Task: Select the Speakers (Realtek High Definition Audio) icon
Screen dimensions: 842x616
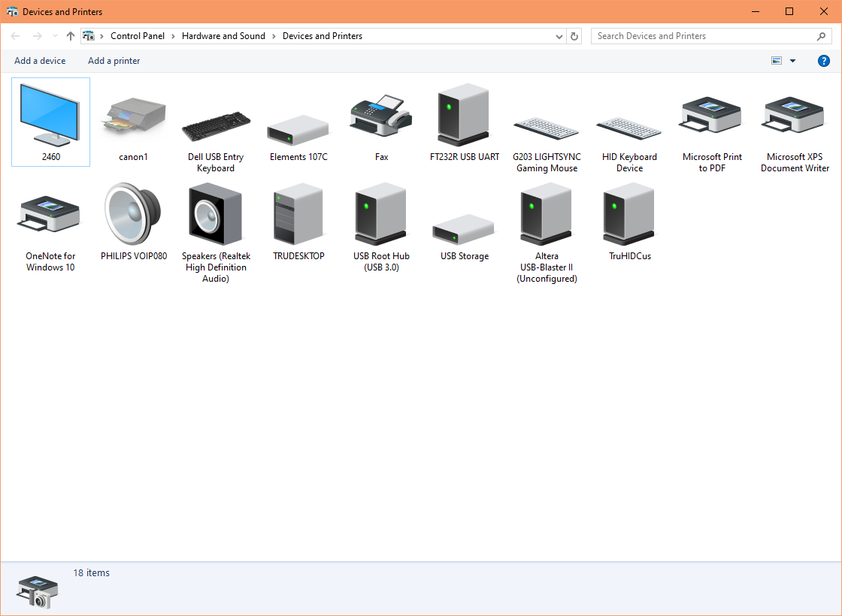Action: click(216, 214)
